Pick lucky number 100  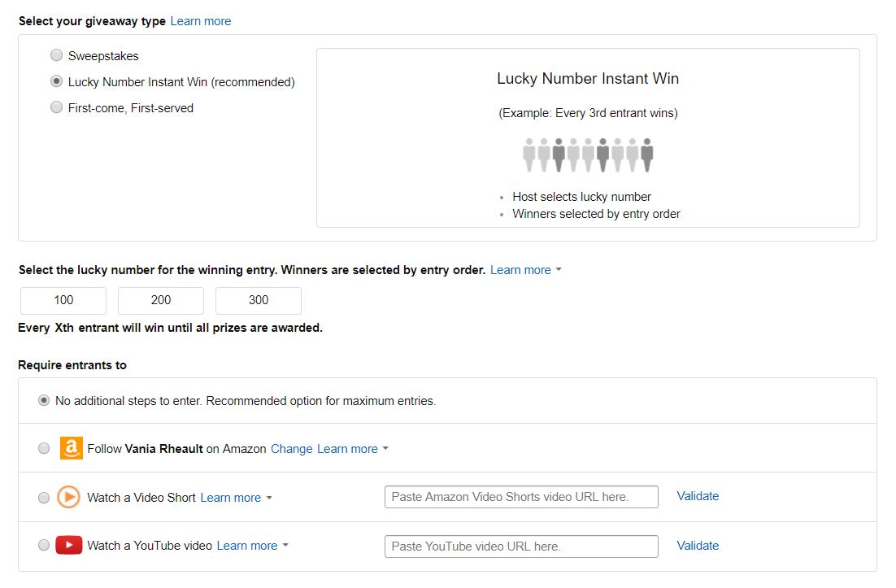63,300
